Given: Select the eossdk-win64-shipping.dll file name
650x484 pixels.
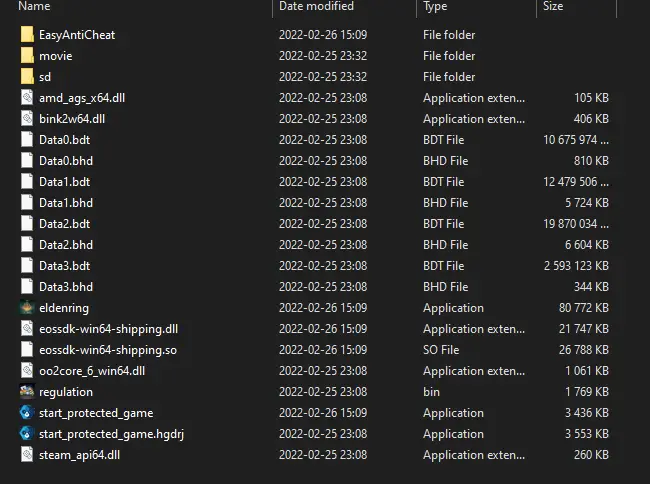Looking at the screenshot, I should pyautogui.click(x=108, y=329).
